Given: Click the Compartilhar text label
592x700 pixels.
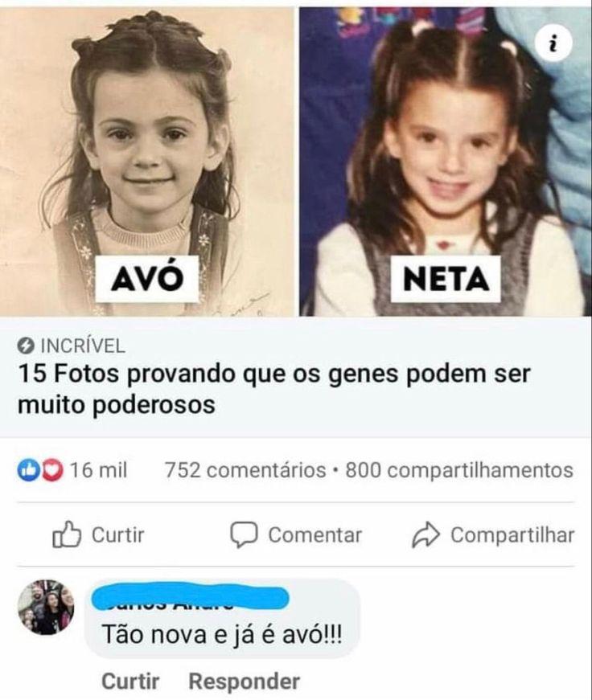Looking at the screenshot, I should (512, 534).
